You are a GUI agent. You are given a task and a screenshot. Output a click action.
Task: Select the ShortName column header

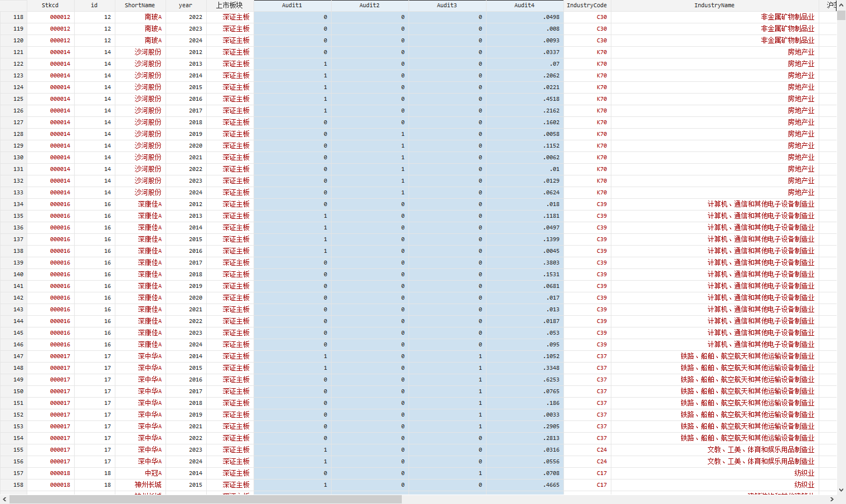point(140,5)
